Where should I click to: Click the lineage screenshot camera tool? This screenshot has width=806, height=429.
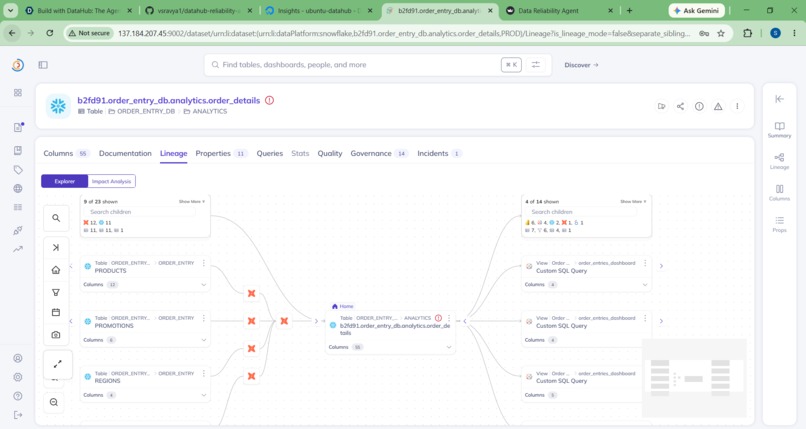click(56, 334)
